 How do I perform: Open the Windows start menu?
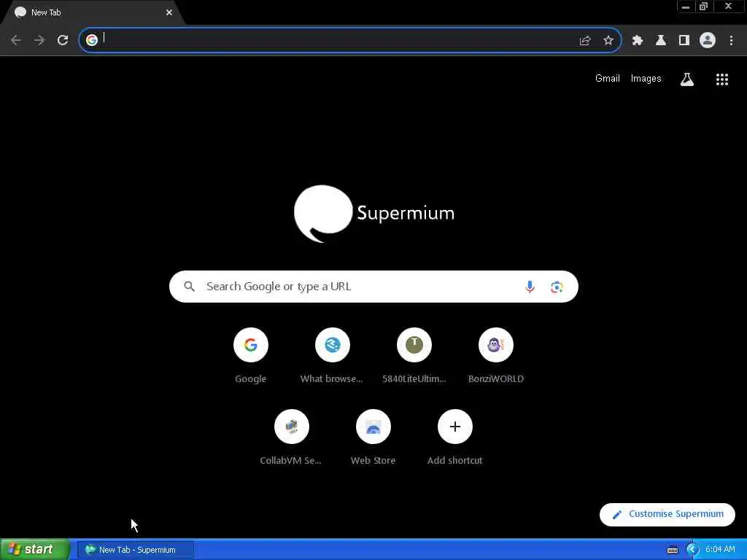pyautogui.click(x=34, y=550)
